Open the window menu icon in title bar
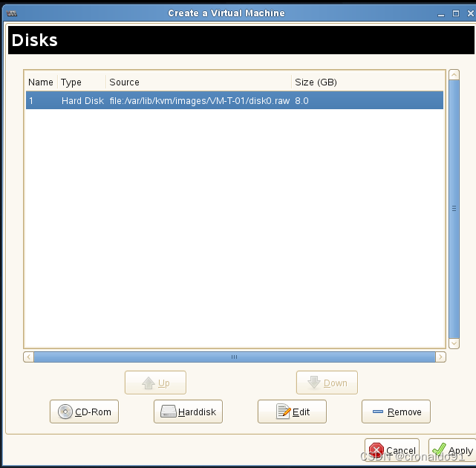The height and width of the screenshot is (468, 476). point(12,13)
